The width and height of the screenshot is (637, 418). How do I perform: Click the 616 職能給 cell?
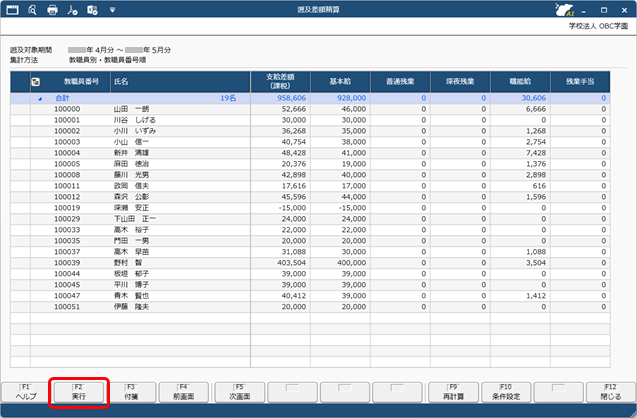tap(520, 186)
